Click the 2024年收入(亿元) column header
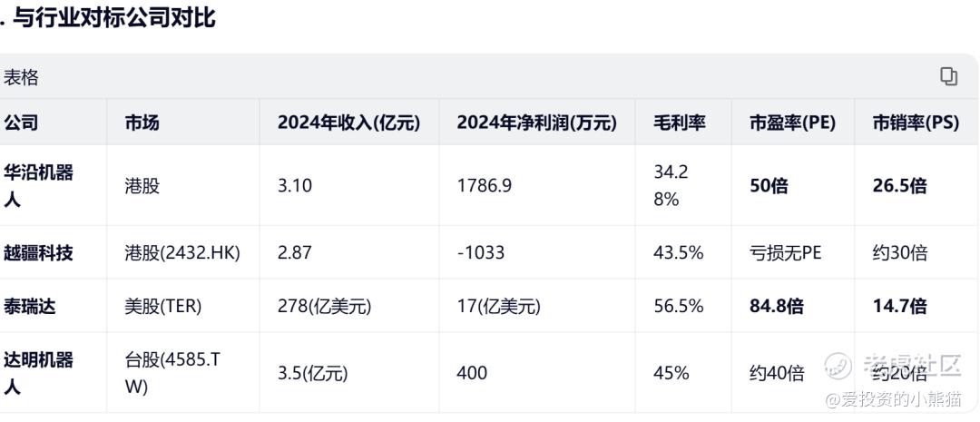 (x=348, y=123)
